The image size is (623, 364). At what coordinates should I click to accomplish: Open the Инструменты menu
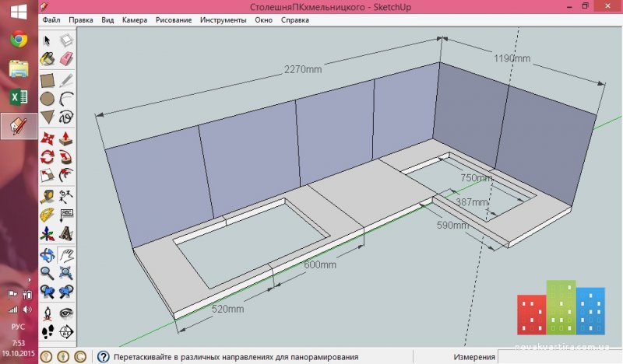point(223,20)
